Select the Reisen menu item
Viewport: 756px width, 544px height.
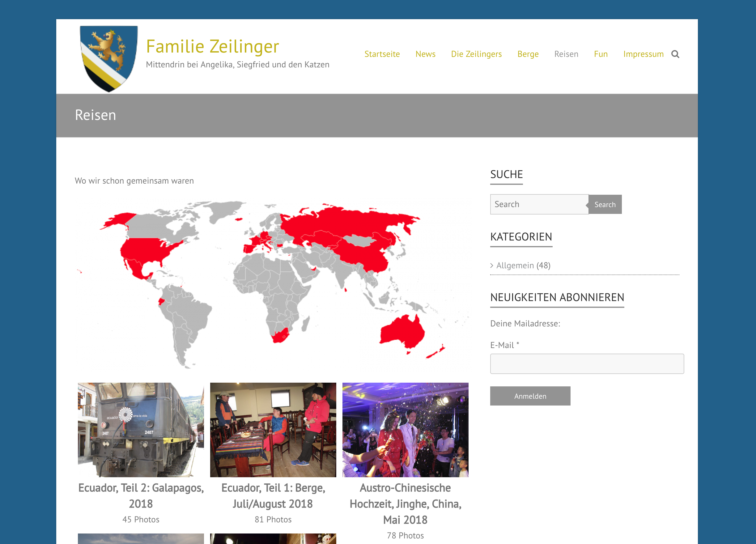[566, 54]
